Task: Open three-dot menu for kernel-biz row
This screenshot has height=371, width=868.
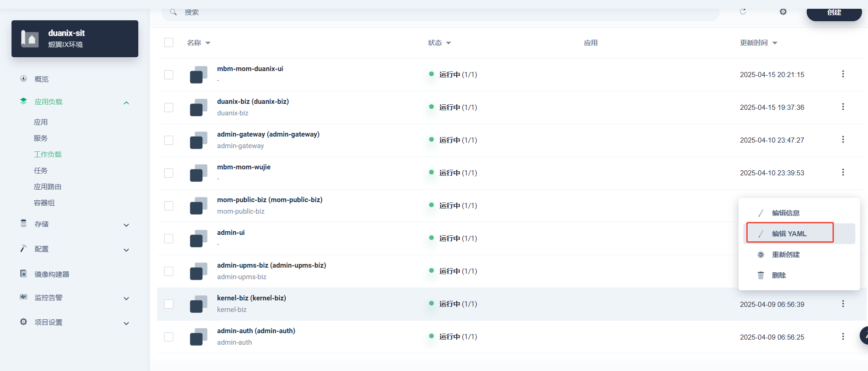Action: (x=843, y=304)
